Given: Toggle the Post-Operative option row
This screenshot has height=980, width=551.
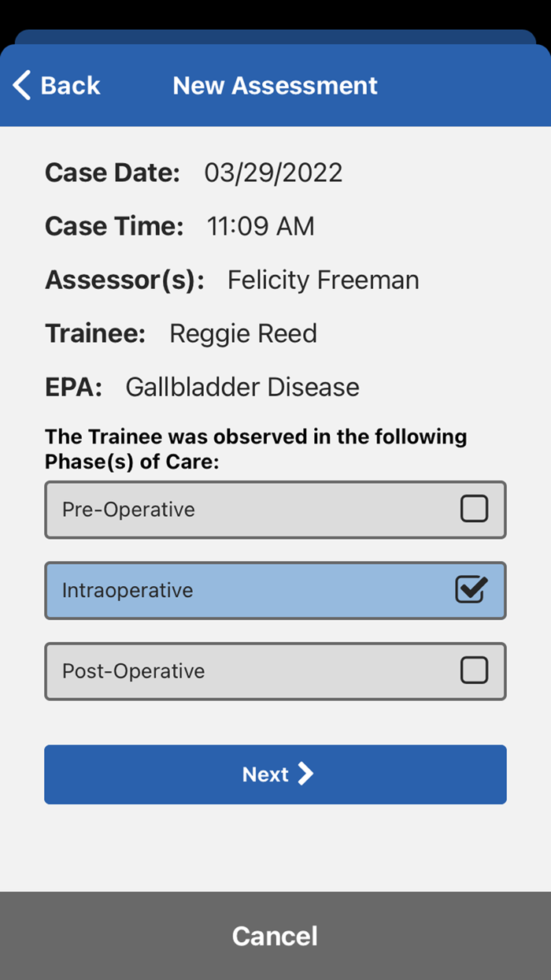Looking at the screenshot, I should pyautogui.click(x=275, y=670).
